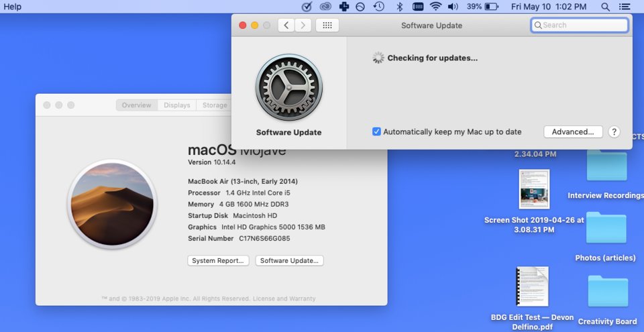Click Memory 4 GB 1600 MHz DDR3 line
Screen dimensions: 644x332
238,204
